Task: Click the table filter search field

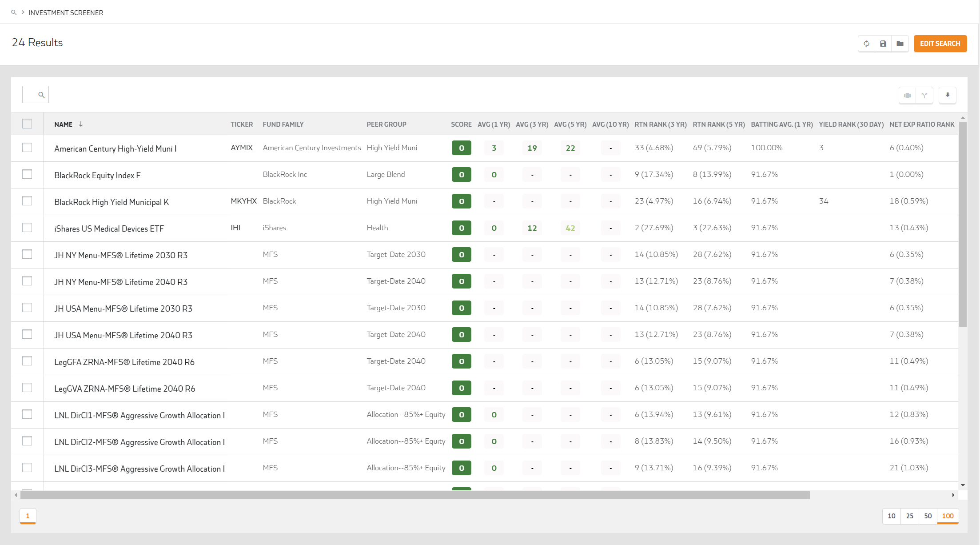Action: 31,95
